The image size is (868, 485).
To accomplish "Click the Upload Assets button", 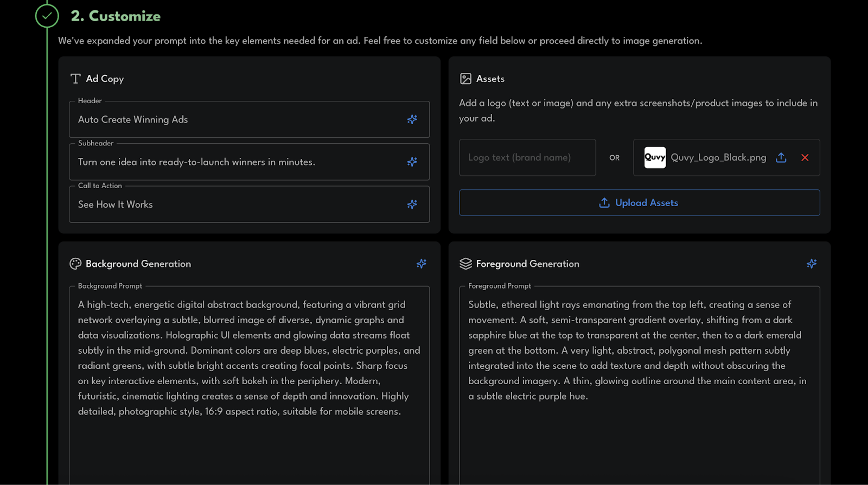I will click(640, 202).
